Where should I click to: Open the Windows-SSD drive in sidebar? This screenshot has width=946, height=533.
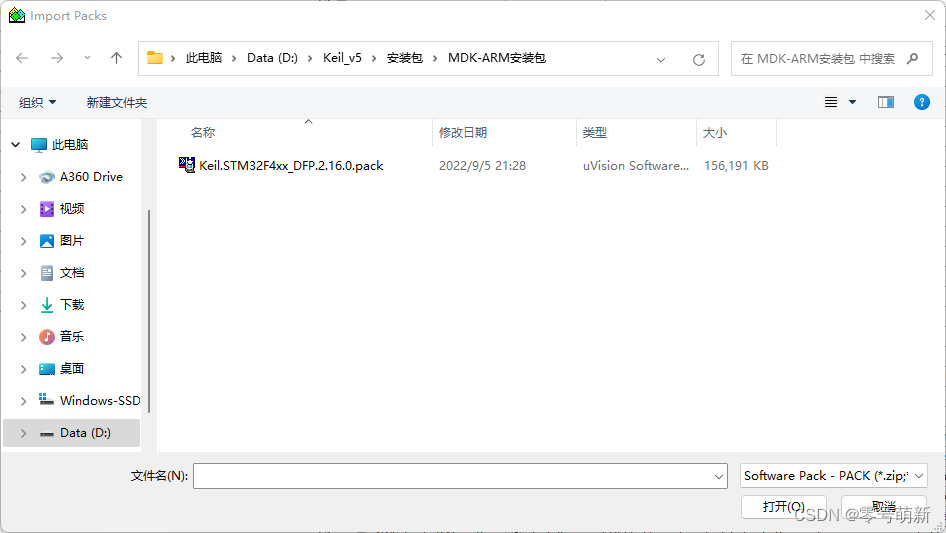tap(100, 401)
